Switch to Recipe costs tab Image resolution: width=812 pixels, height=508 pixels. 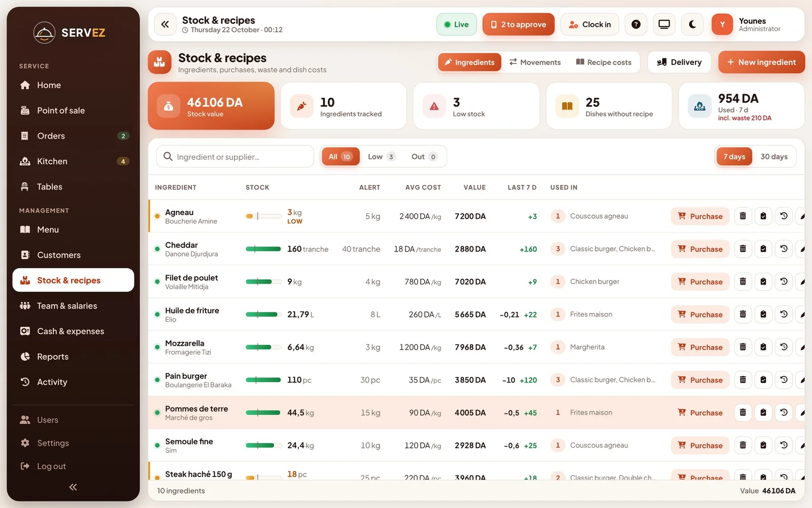pos(604,62)
